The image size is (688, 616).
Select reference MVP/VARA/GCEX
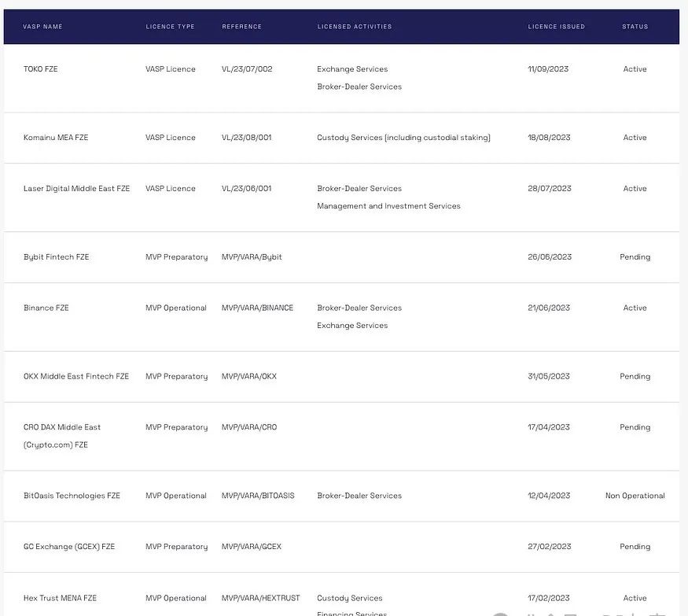252,547
